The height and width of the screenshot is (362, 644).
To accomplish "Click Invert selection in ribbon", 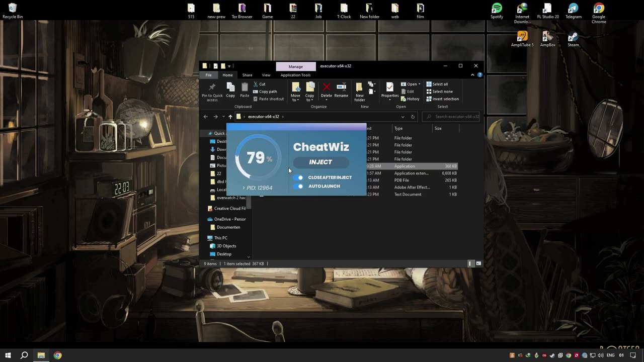I will [x=442, y=99].
